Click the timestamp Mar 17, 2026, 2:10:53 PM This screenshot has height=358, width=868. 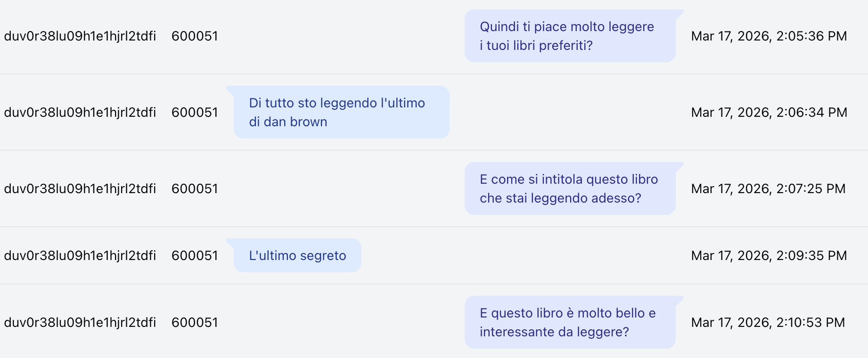[768, 323]
